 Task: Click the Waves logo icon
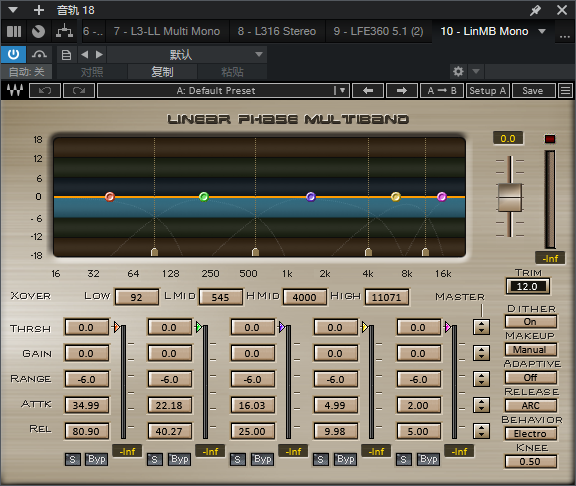15,90
